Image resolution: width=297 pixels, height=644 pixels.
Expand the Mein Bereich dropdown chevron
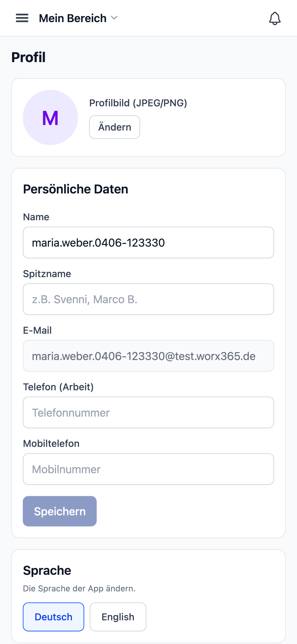114,18
